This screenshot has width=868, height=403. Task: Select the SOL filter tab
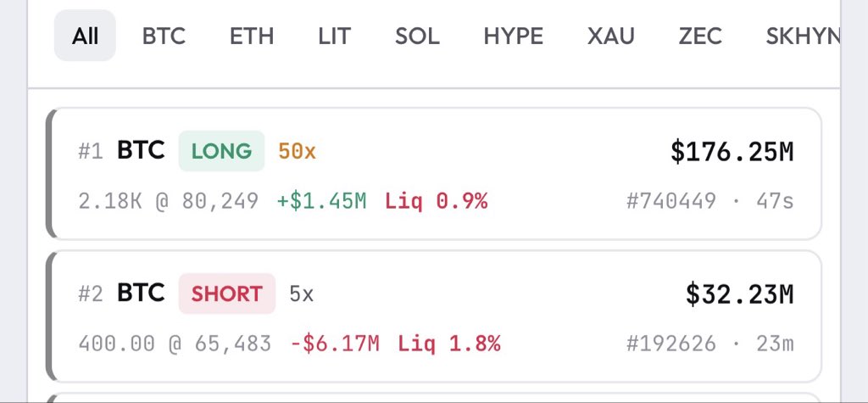click(417, 36)
